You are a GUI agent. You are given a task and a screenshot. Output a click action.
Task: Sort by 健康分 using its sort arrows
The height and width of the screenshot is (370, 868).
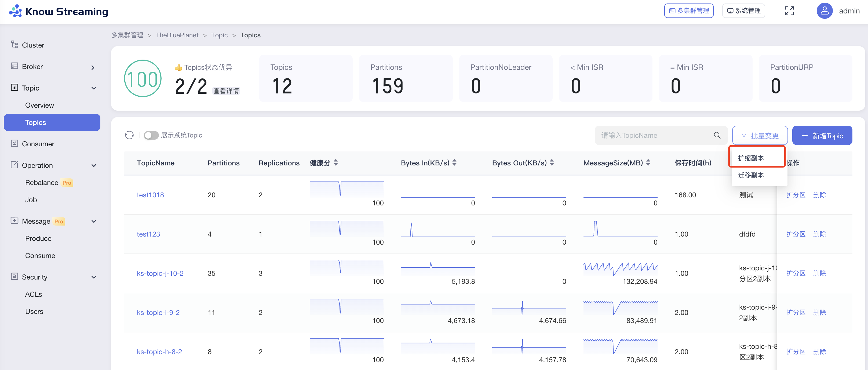click(x=335, y=163)
